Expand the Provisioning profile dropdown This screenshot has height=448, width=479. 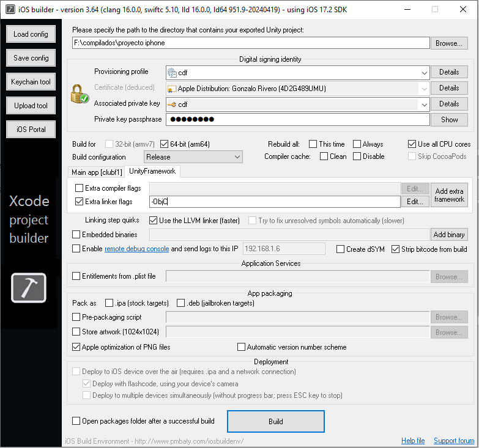pyautogui.click(x=424, y=73)
